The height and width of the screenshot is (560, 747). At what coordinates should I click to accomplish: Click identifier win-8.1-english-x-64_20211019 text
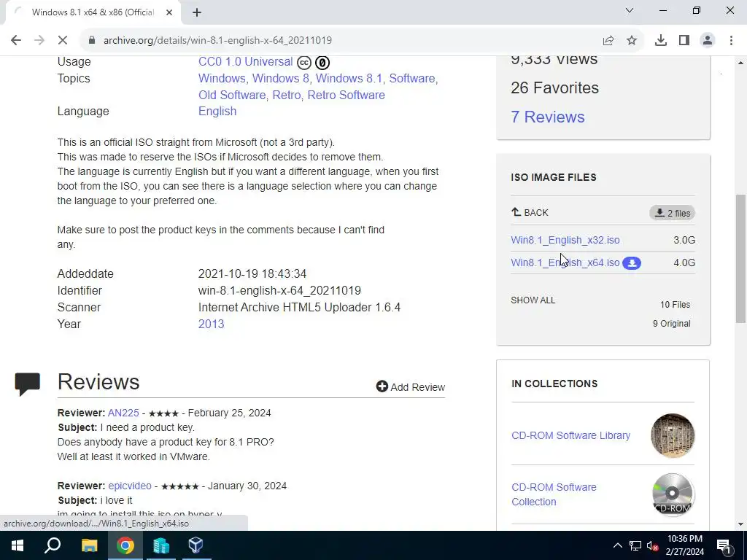tap(279, 291)
